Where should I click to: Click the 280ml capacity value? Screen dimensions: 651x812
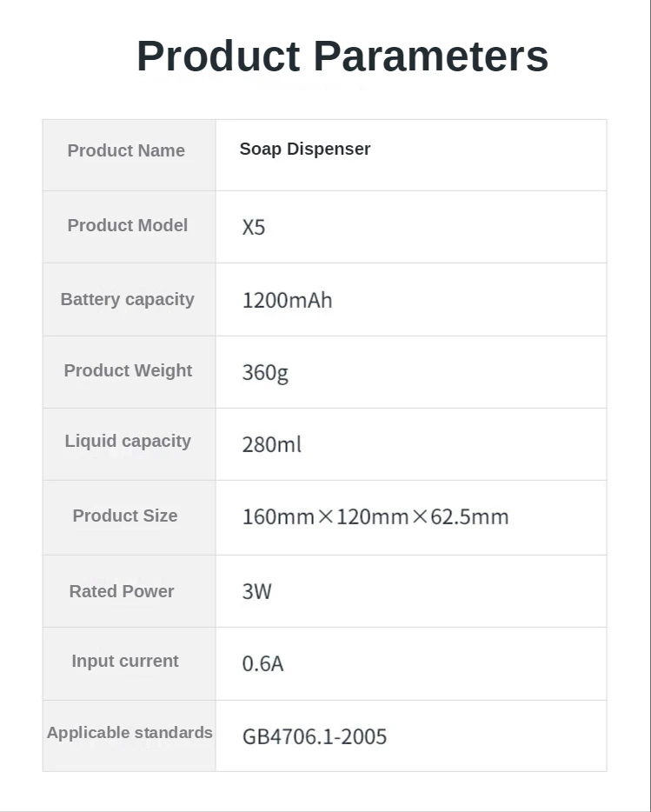pos(271,444)
